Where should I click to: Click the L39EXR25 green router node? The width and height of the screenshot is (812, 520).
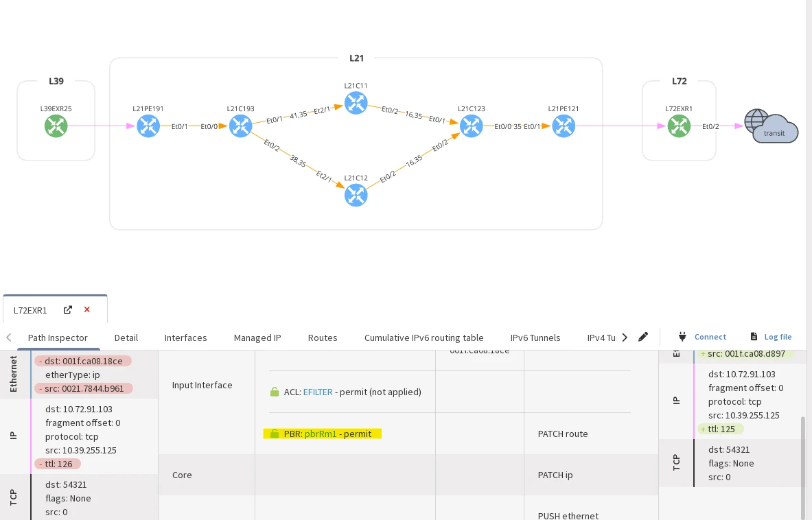56,126
